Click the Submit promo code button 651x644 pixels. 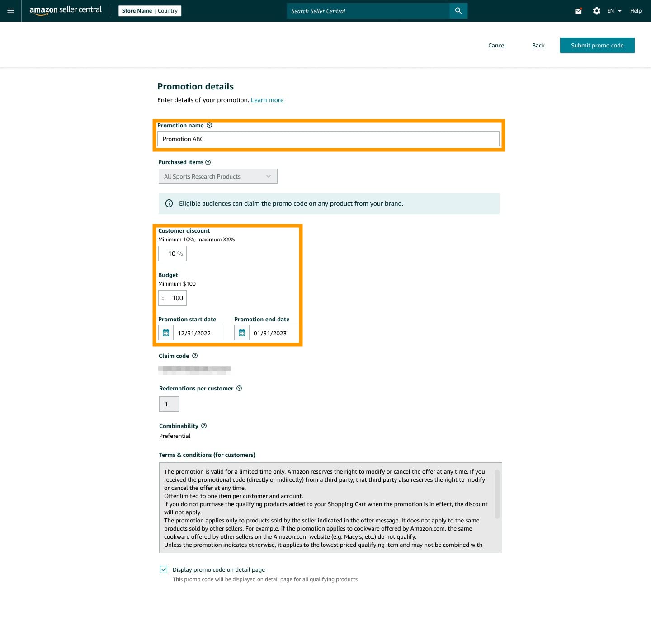point(597,45)
